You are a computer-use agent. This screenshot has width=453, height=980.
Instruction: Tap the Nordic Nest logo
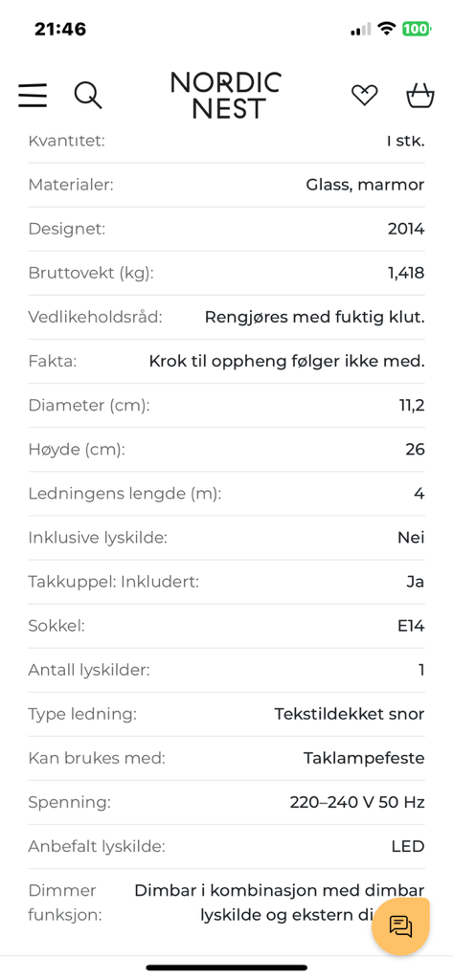[226, 95]
